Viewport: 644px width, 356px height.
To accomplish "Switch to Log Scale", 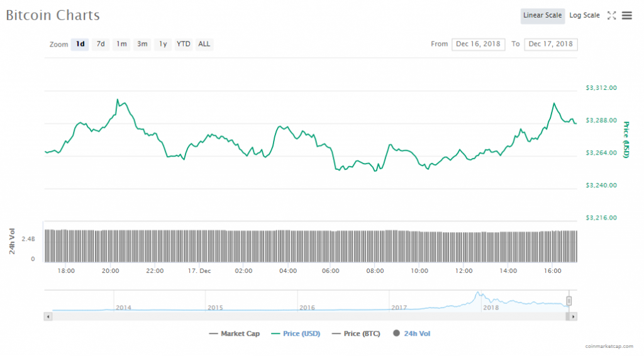I will tap(584, 16).
